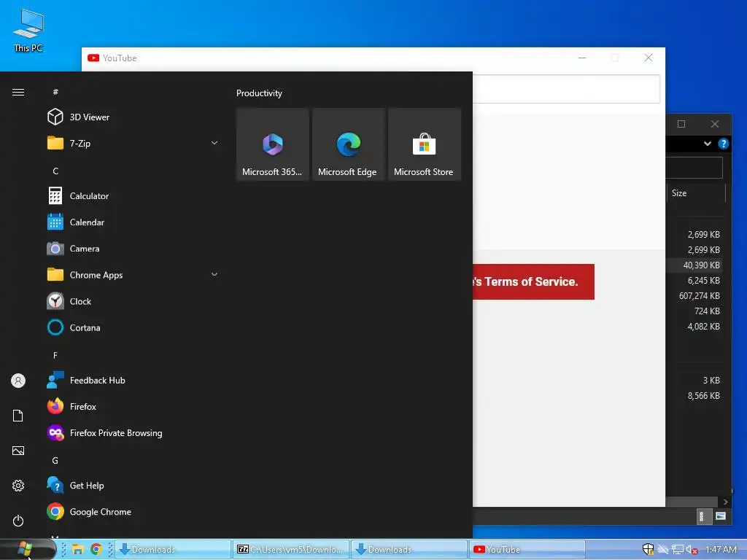The width and height of the screenshot is (747, 560).
Task: Open 3D Viewer from the app list
Action: click(x=133, y=117)
